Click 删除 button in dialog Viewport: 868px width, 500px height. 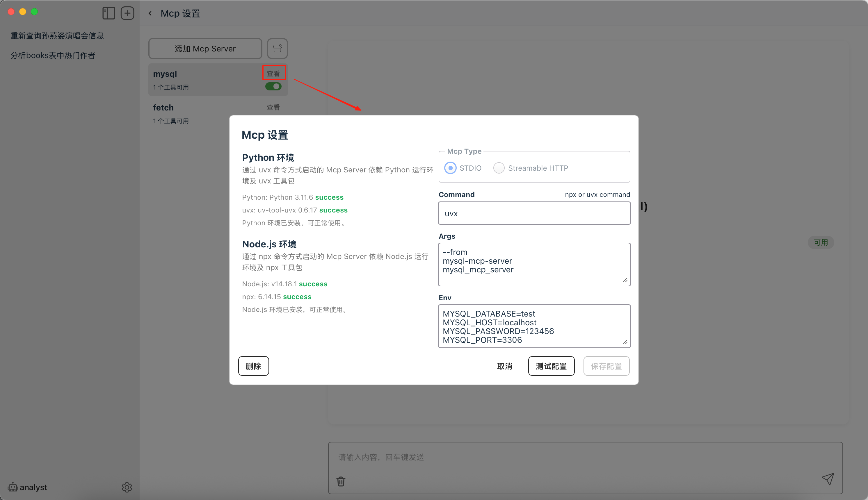pyautogui.click(x=253, y=366)
